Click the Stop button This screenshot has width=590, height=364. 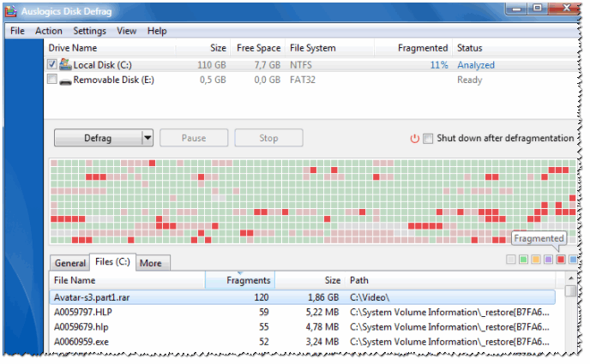[268, 138]
